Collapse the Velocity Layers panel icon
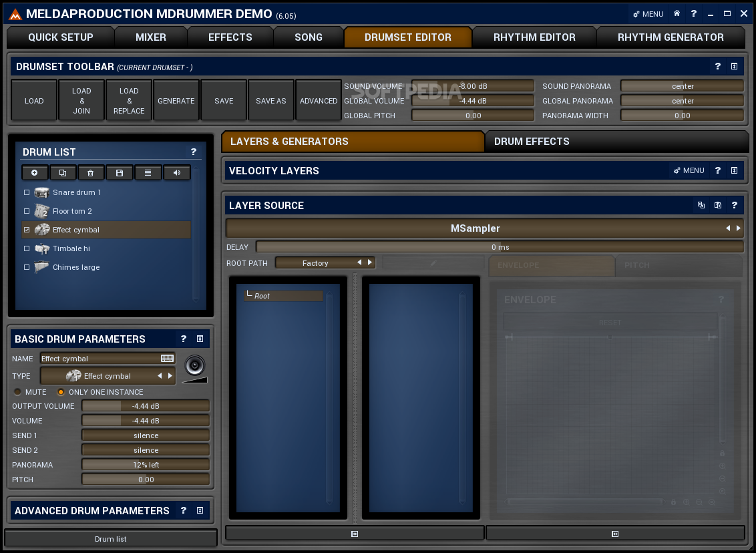 tap(735, 170)
